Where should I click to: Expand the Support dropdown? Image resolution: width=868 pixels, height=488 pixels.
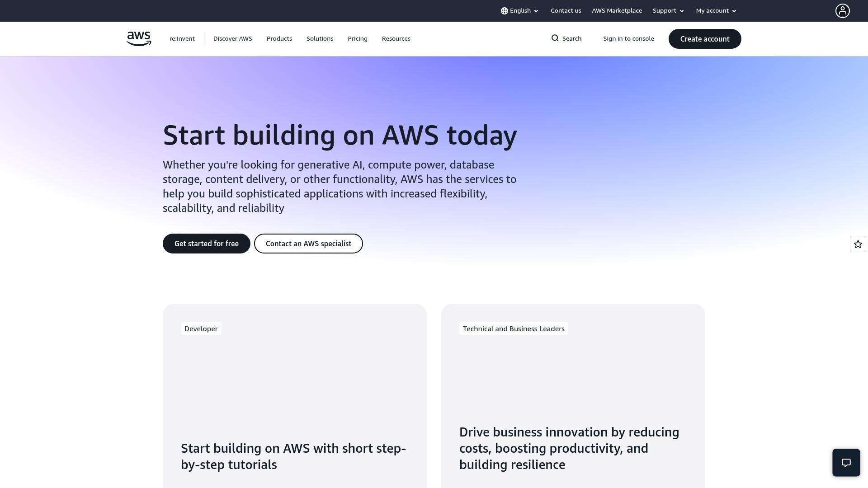tap(668, 11)
